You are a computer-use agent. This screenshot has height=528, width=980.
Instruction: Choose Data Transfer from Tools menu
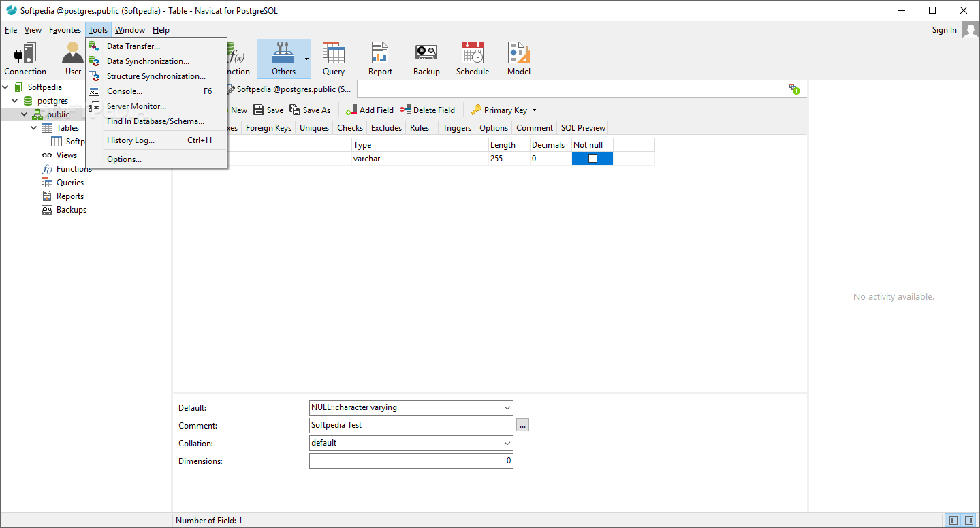(x=156, y=46)
